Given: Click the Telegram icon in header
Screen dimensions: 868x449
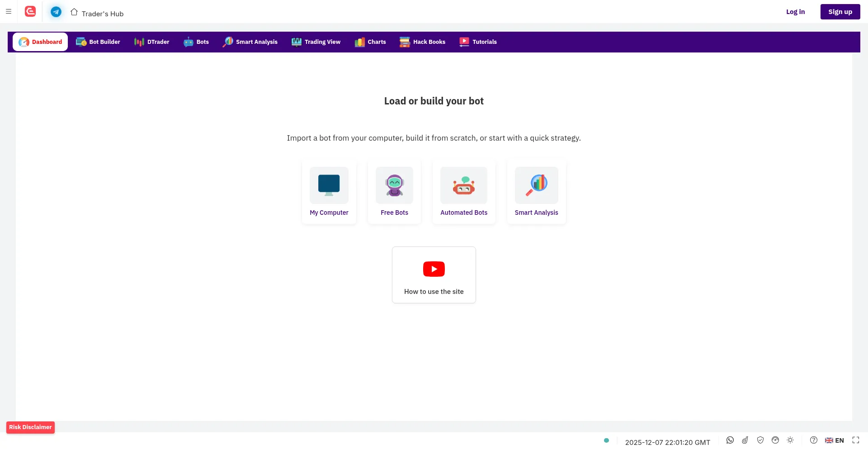Looking at the screenshot, I should [x=56, y=12].
